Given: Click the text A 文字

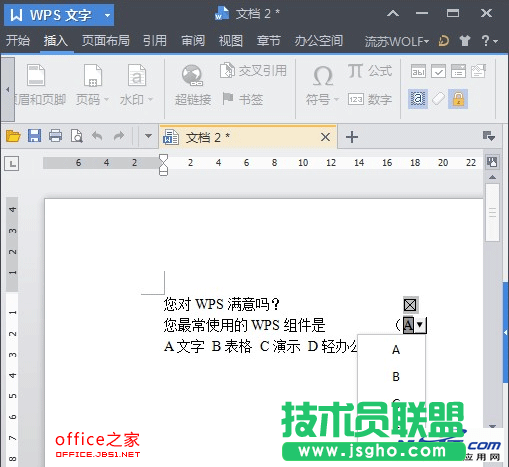Looking at the screenshot, I should [184, 347].
